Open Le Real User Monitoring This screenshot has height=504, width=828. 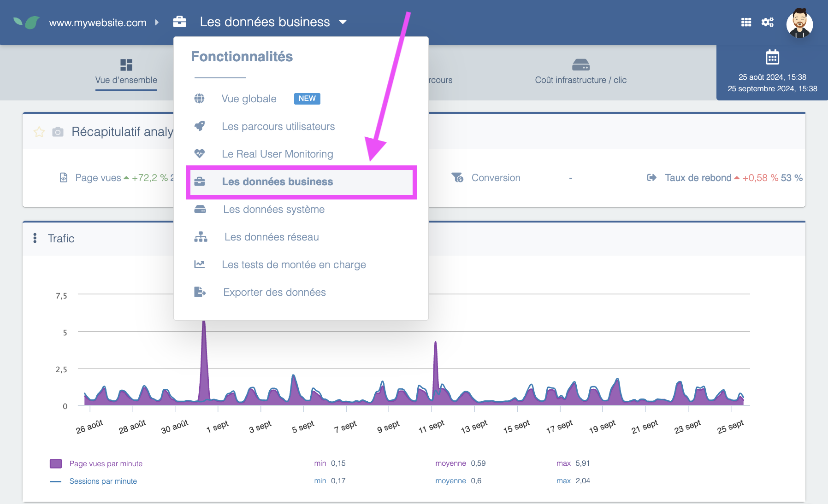click(277, 154)
